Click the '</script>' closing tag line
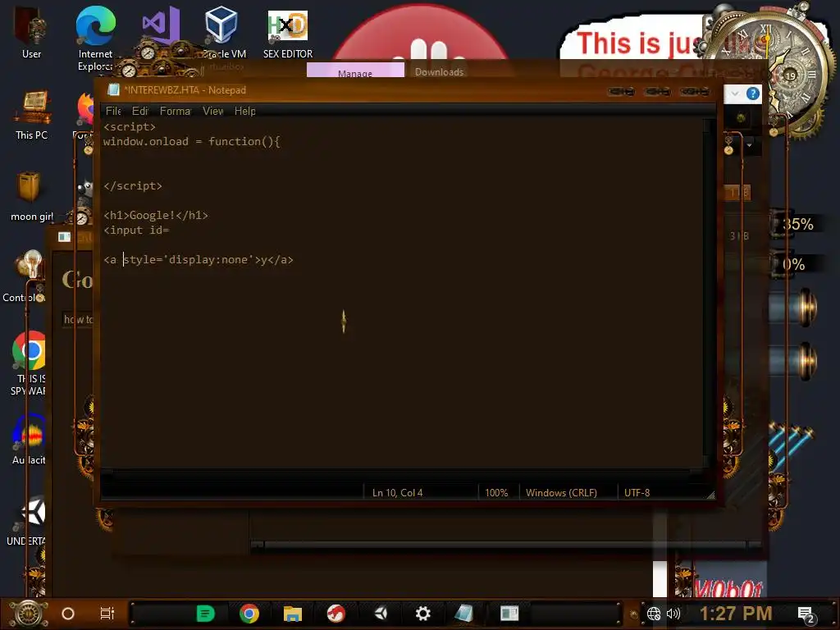 133,186
